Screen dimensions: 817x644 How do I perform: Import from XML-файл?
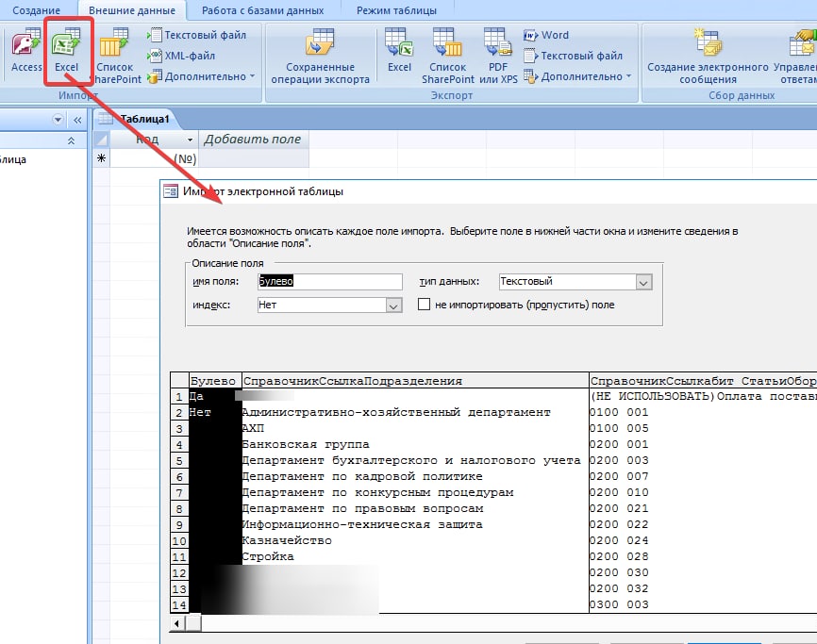click(181, 56)
